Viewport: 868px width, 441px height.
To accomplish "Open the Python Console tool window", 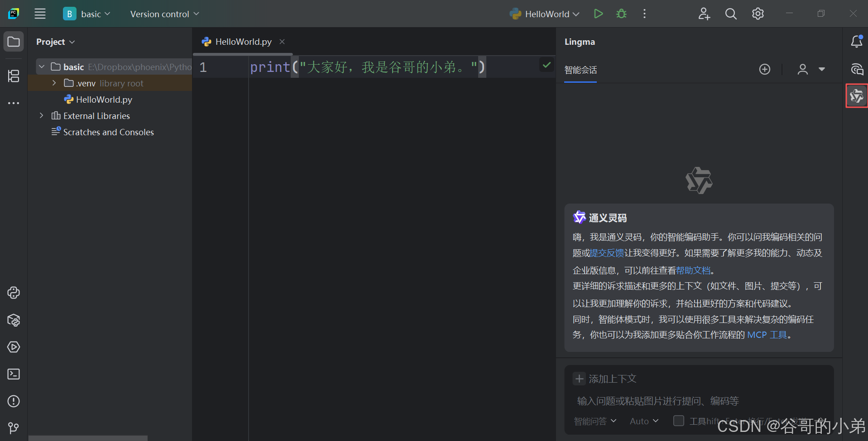I will click(14, 293).
